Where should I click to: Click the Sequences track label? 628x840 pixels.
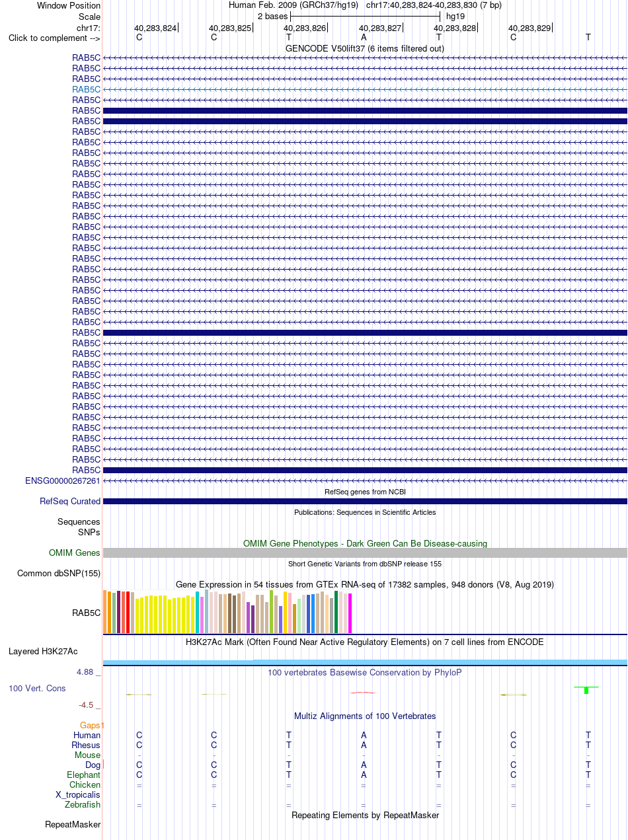point(79,522)
